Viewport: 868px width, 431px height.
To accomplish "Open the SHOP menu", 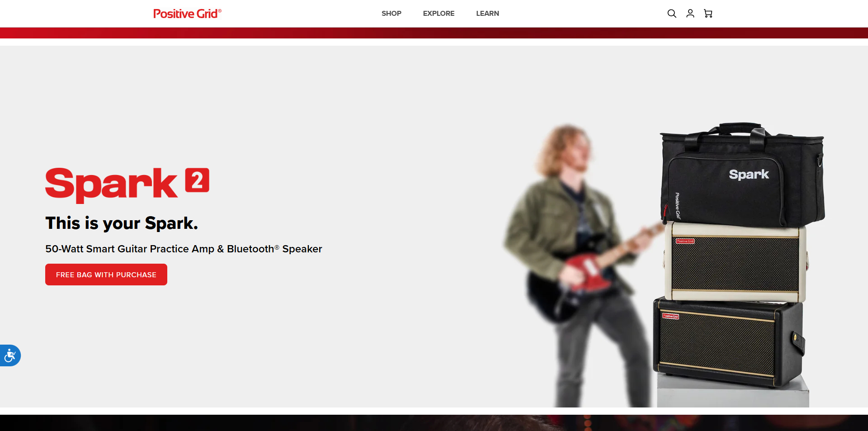I will pos(391,14).
